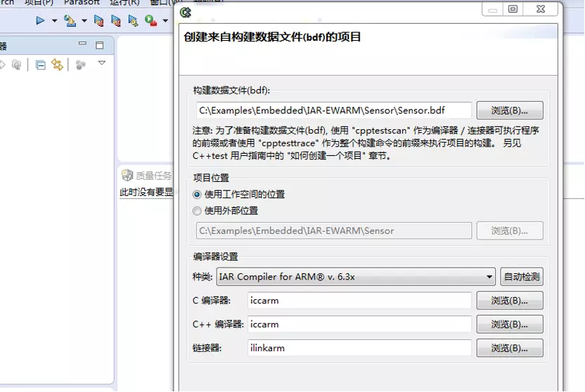Click the 此时没有要显 message in quality tasks view
Image resolution: width=585 pixels, height=392 pixels.
(x=146, y=192)
